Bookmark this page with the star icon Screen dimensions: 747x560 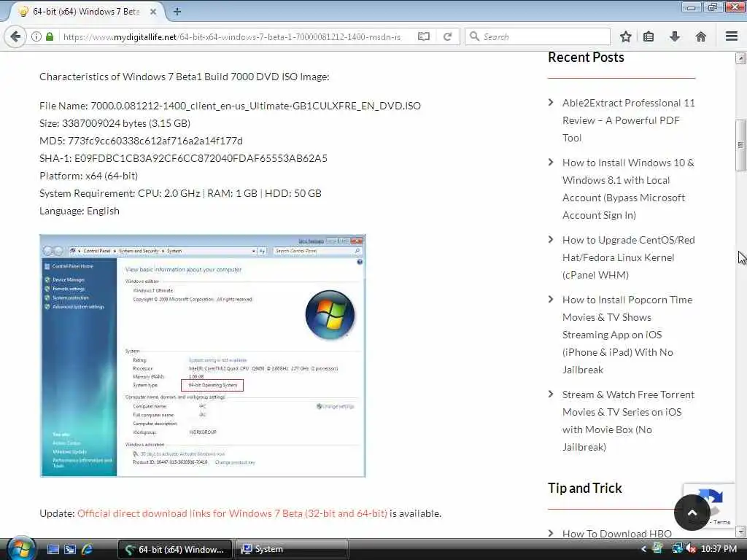(625, 36)
